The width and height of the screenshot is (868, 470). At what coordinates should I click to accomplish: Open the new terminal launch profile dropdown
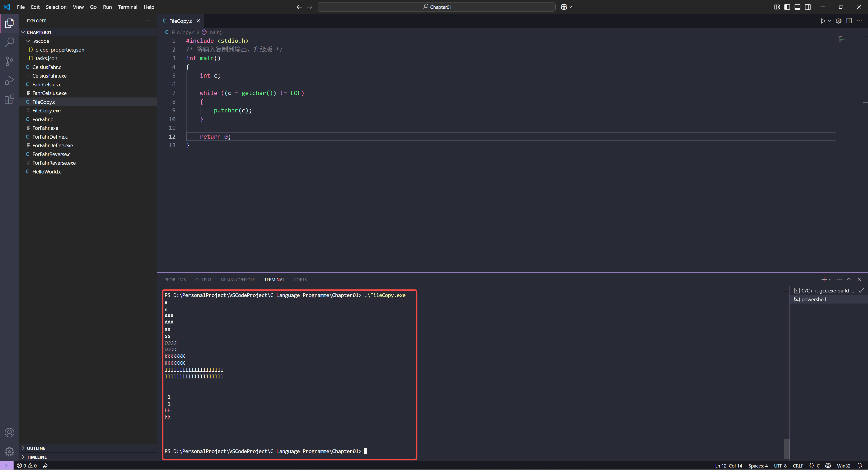tap(830, 280)
